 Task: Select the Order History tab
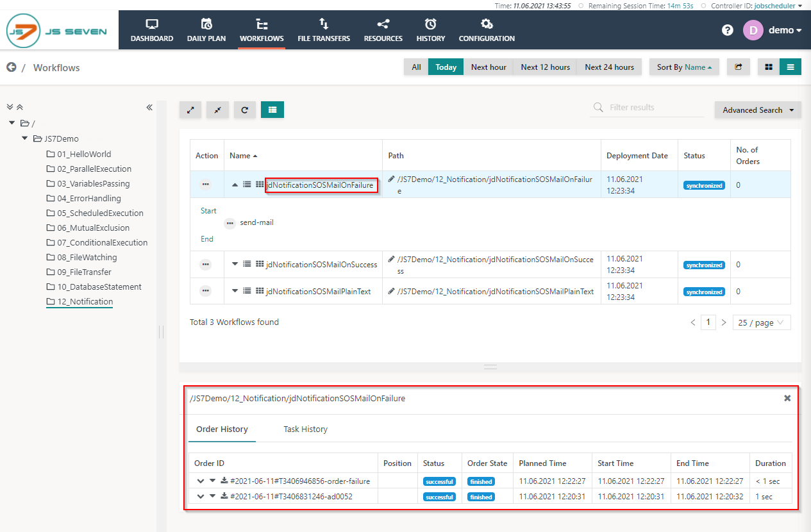point(222,429)
